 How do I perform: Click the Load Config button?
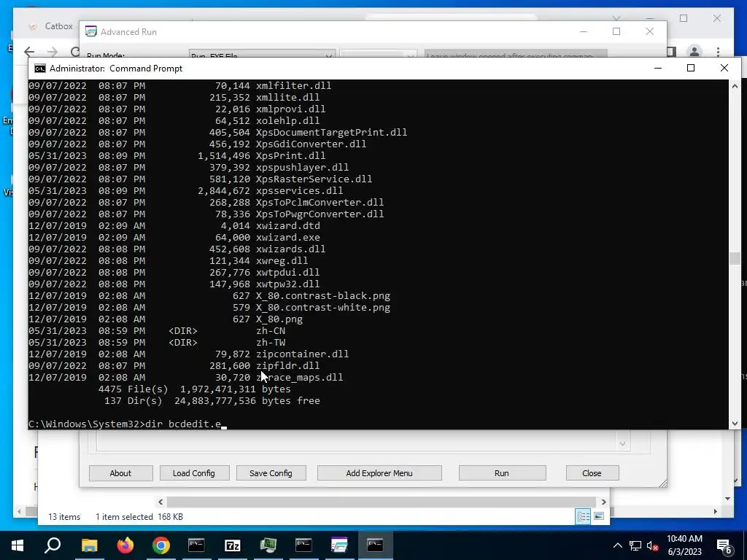194,472
